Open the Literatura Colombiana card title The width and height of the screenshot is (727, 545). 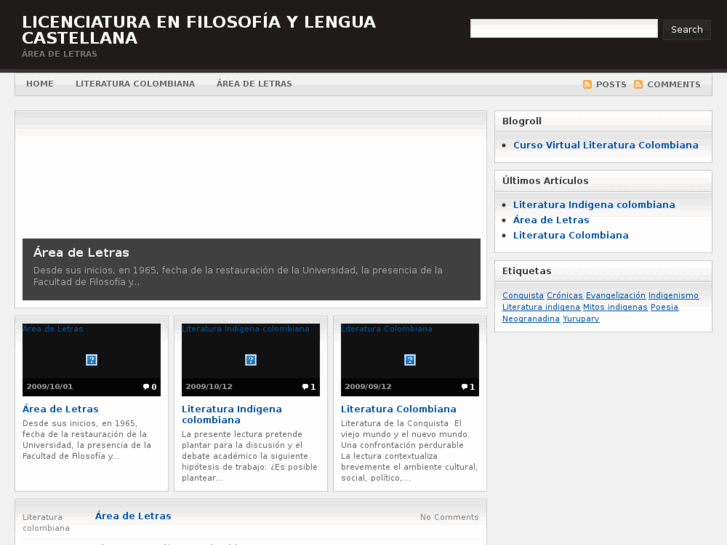pyautogui.click(x=398, y=409)
